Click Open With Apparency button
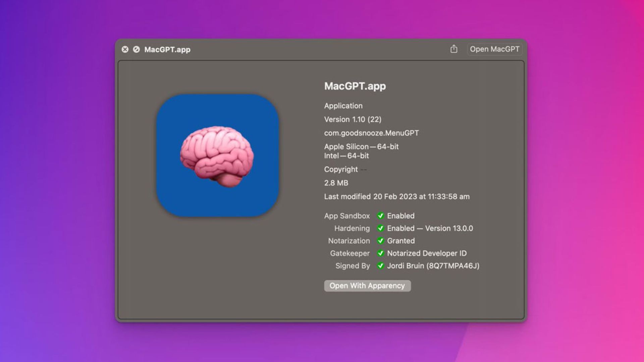644x362 pixels. pos(367,286)
